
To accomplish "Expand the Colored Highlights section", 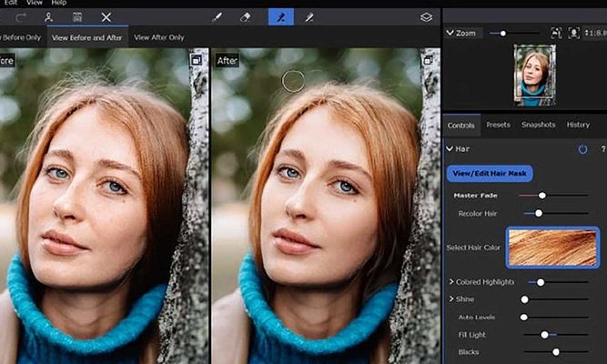I will (451, 282).
